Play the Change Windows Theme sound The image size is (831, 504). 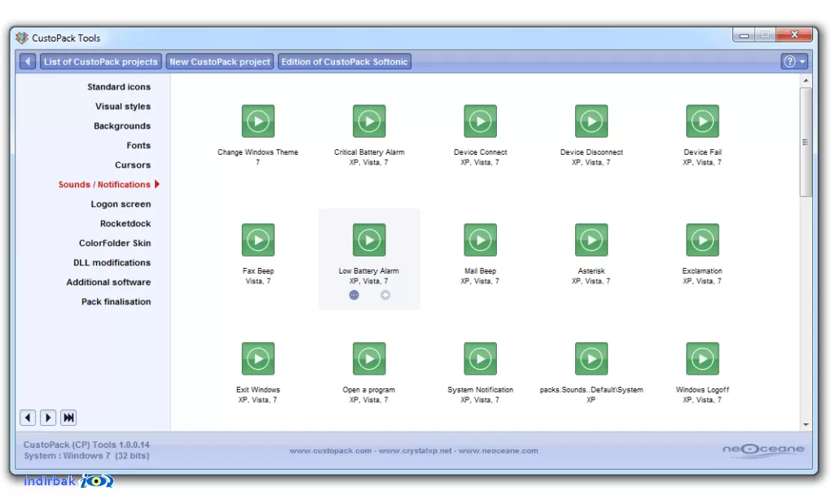[258, 121]
